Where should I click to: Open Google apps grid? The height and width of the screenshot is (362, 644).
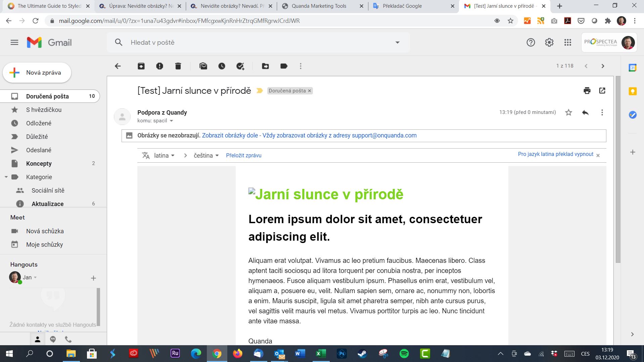567,42
